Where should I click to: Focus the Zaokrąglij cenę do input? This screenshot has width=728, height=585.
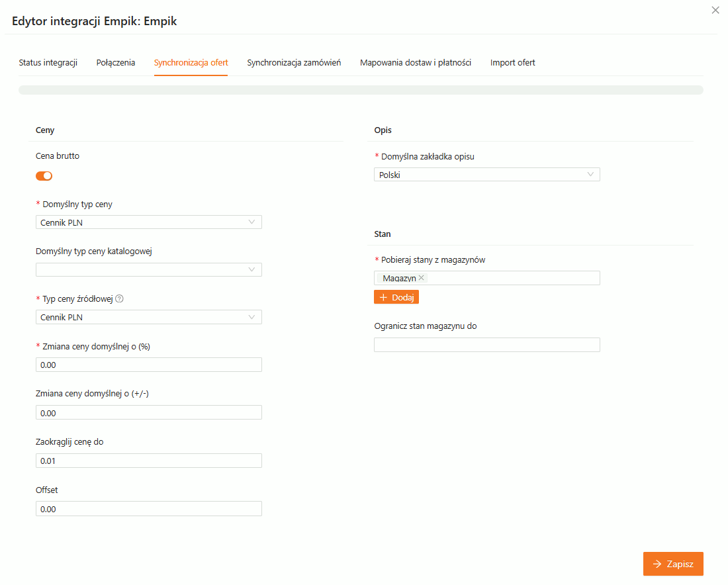(x=148, y=461)
